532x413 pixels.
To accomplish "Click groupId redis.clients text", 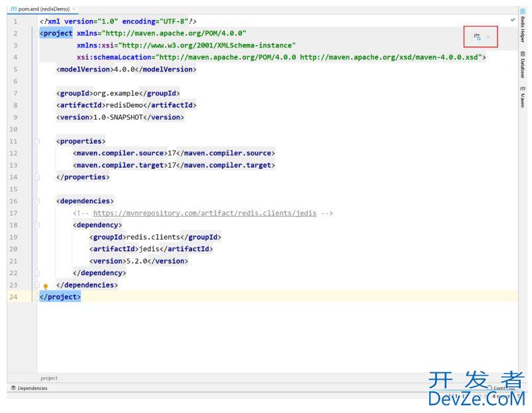I will pos(155,237).
